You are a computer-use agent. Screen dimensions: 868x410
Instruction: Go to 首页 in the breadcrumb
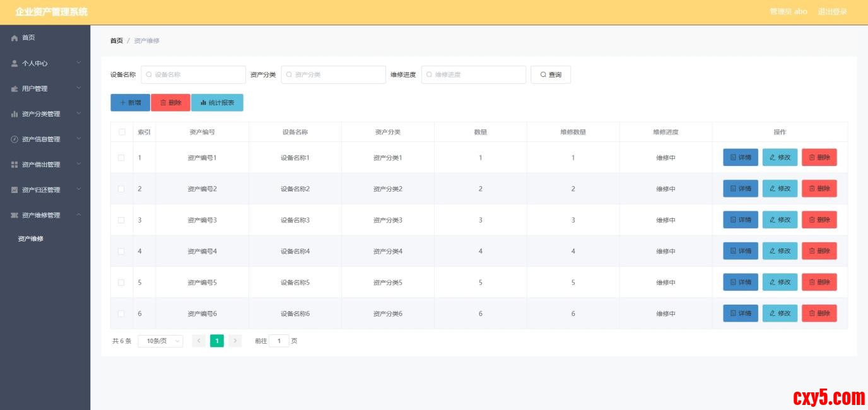click(x=117, y=41)
